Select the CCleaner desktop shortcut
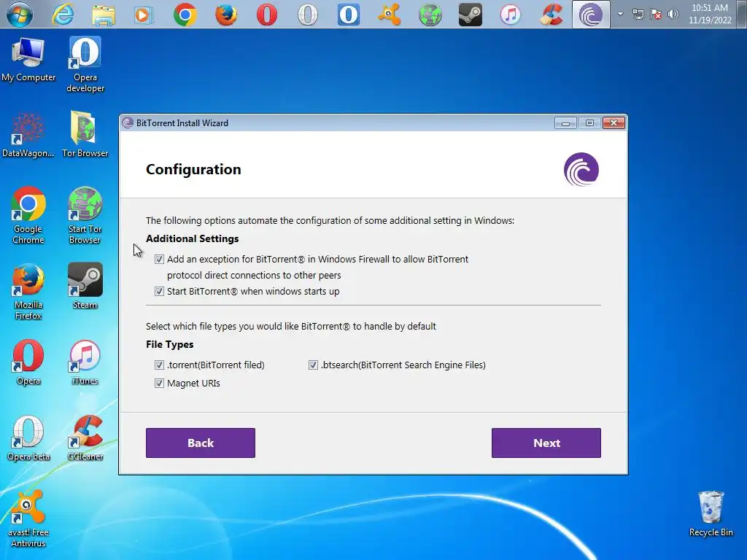The width and height of the screenshot is (747, 560). pos(85,438)
